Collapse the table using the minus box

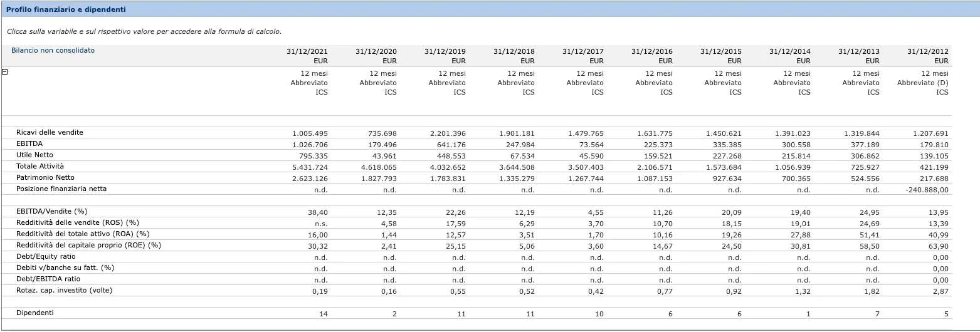[x=5, y=72]
